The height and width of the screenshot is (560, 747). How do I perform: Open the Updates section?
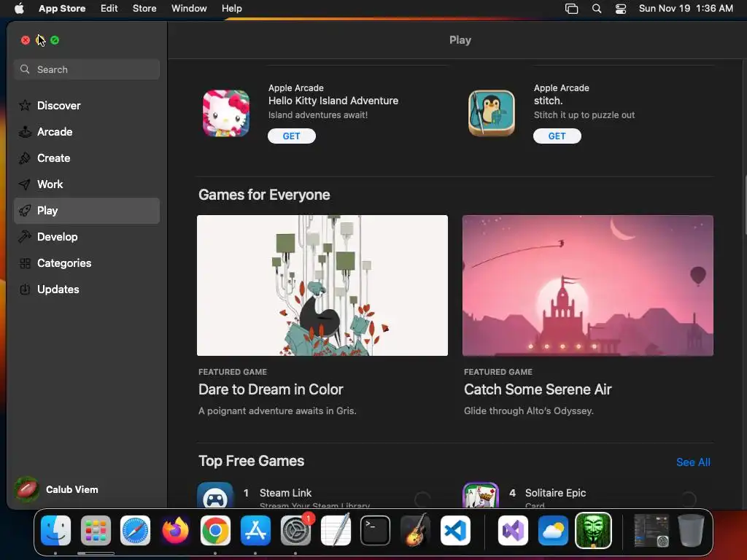pos(87,289)
